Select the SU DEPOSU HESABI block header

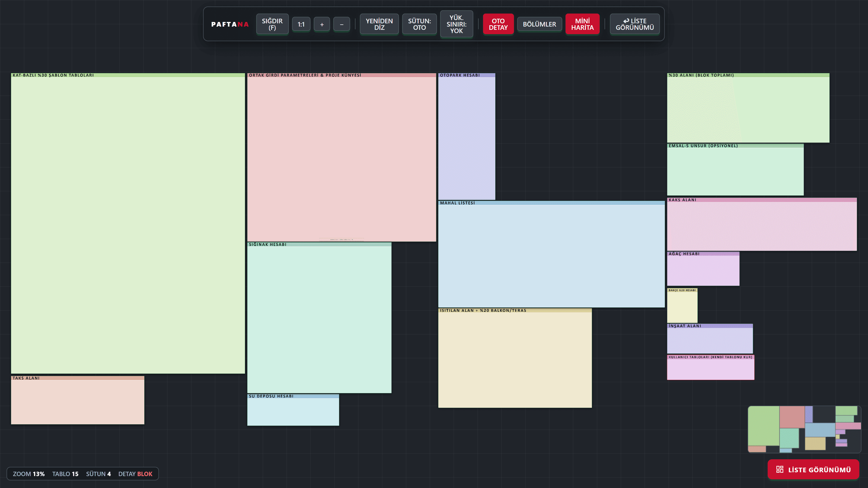click(293, 396)
